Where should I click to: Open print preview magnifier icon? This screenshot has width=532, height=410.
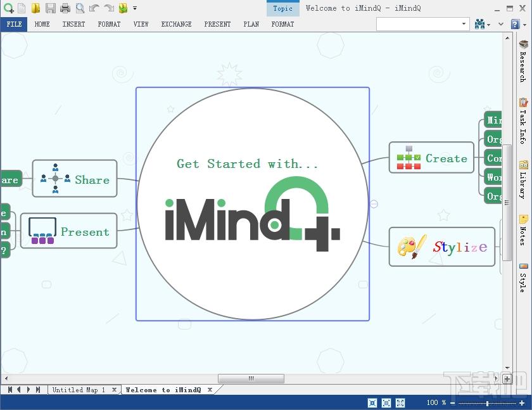pyautogui.click(x=80, y=8)
